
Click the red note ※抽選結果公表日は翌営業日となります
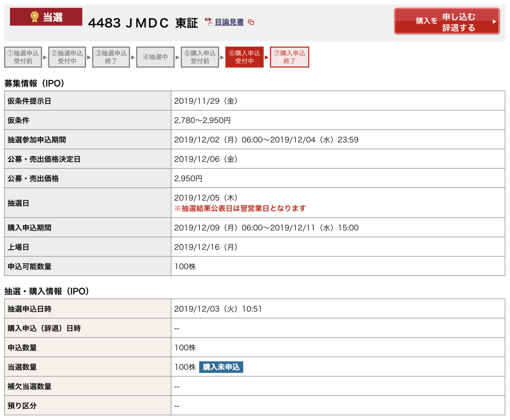240,209
